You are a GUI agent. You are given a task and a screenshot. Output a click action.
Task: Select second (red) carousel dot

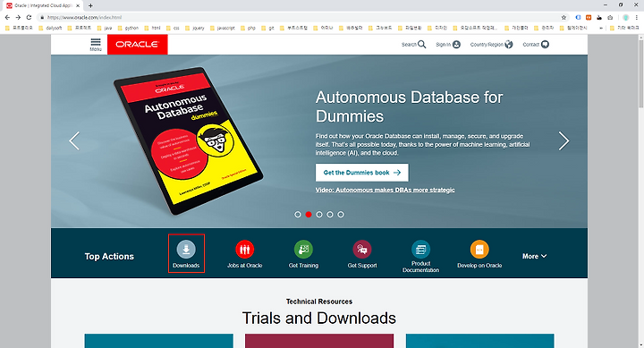pyautogui.click(x=309, y=215)
